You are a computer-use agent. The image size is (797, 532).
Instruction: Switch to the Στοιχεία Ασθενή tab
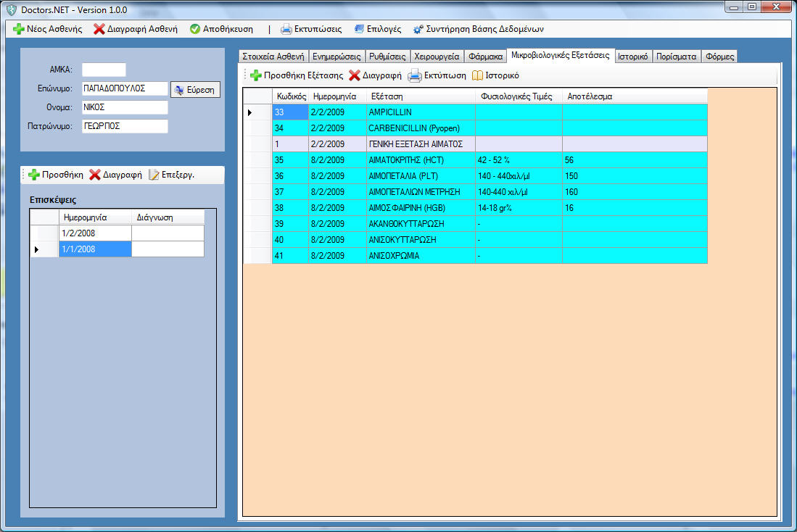pos(273,57)
